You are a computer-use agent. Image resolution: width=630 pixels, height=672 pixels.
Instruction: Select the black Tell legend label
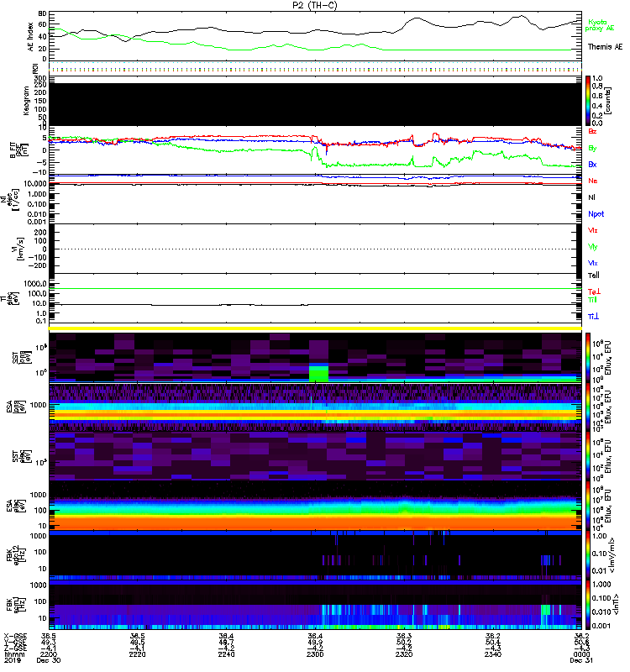click(594, 276)
